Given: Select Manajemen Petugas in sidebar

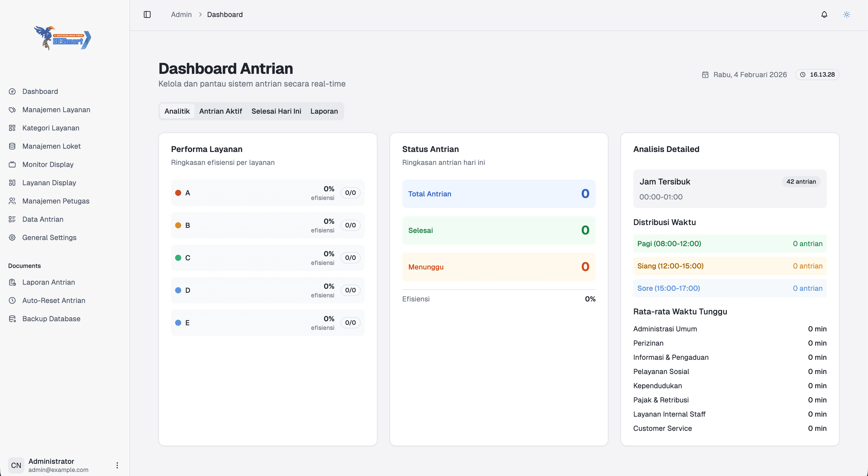Looking at the screenshot, I should 56,201.
